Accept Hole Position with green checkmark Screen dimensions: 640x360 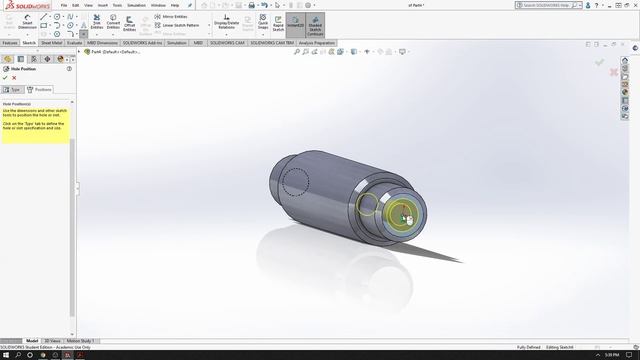point(5,78)
